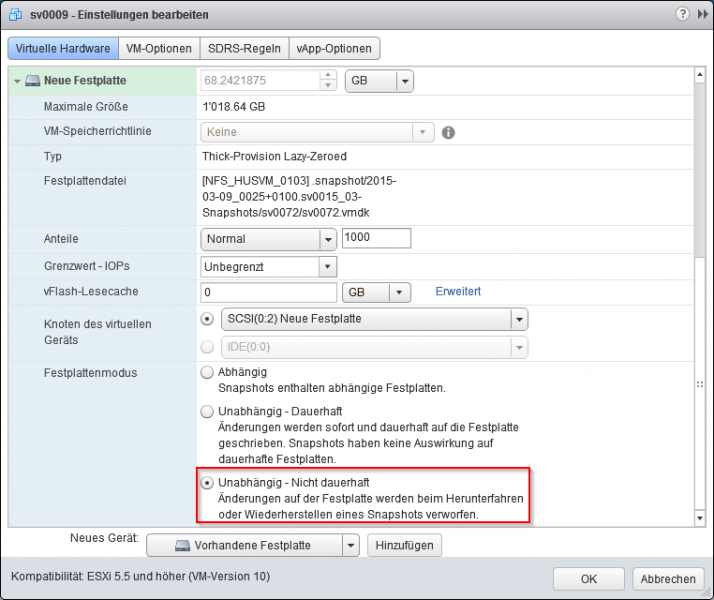This screenshot has height=600, width=714.
Task: Click the VM icon beside sv0009 title
Action: point(16,15)
